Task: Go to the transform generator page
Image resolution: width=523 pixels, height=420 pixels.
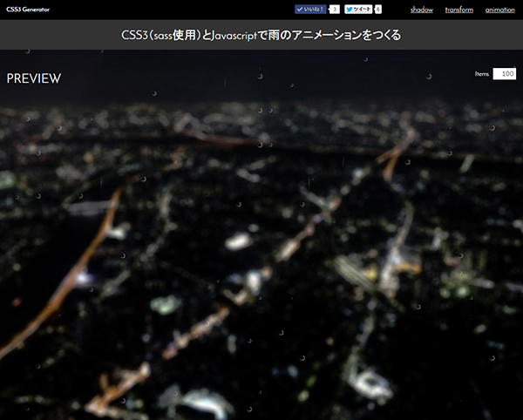Action: (458, 10)
